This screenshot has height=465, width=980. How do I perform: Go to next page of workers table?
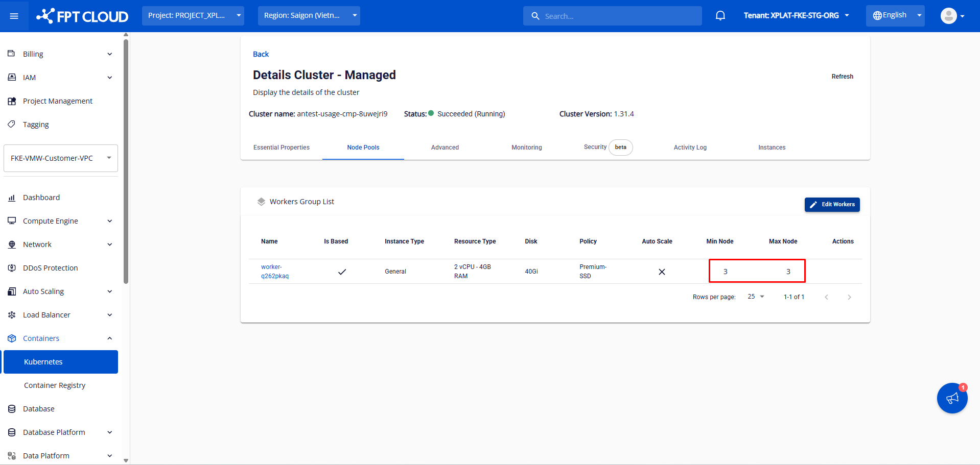point(849,297)
